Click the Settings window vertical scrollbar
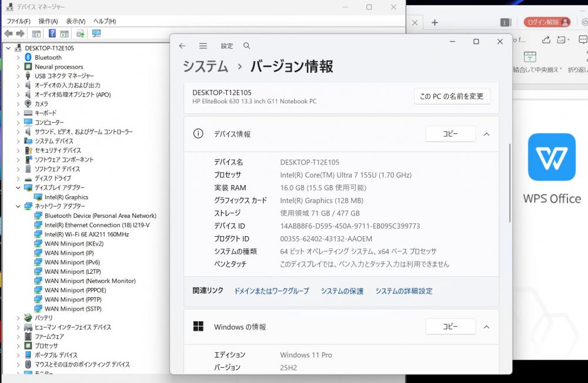The height and width of the screenshot is (383, 588). tap(509, 183)
